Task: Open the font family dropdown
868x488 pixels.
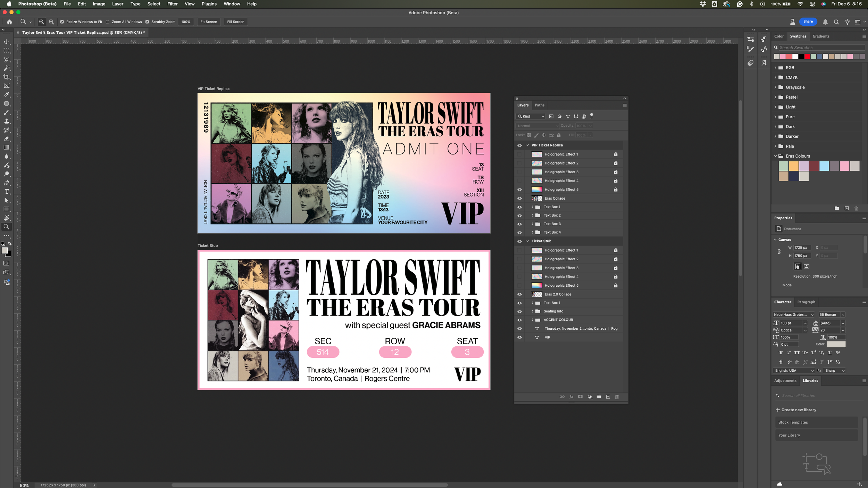Action: 812,315
